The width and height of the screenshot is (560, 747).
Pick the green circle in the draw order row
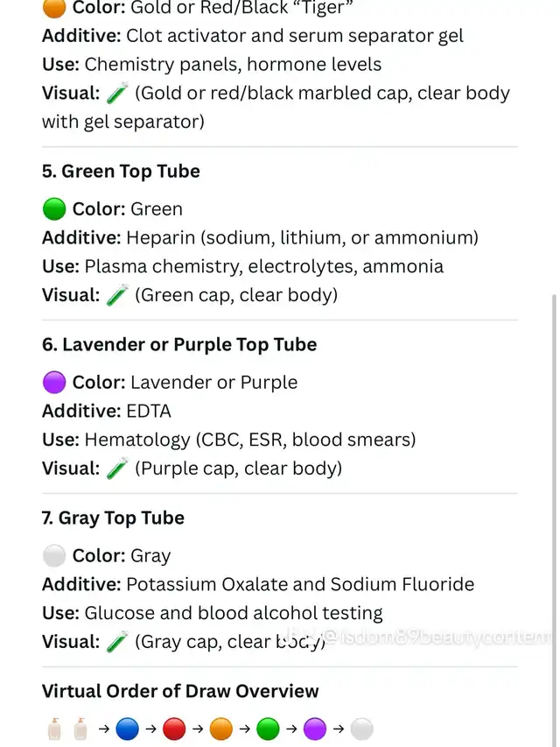[268, 729]
